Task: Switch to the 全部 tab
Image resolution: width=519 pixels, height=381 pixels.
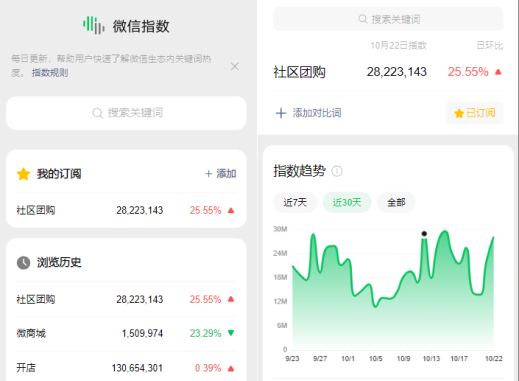Action: (x=396, y=202)
